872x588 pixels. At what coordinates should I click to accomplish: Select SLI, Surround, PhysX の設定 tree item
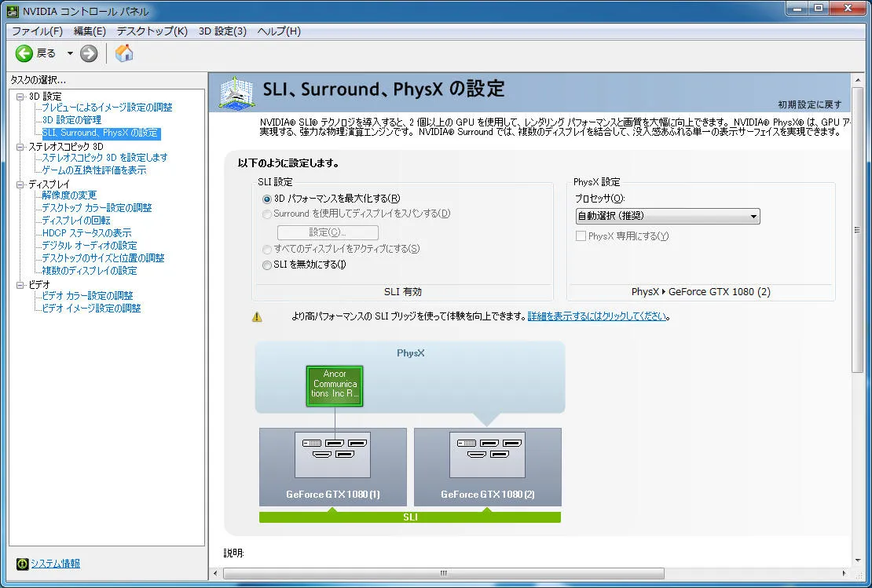coord(101,133)
